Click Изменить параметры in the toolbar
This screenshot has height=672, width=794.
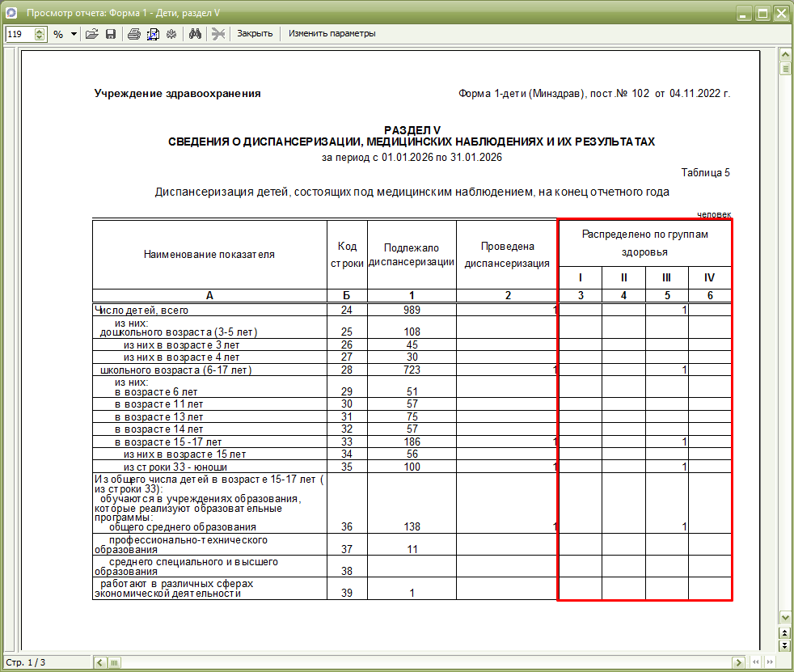[332, 34]
